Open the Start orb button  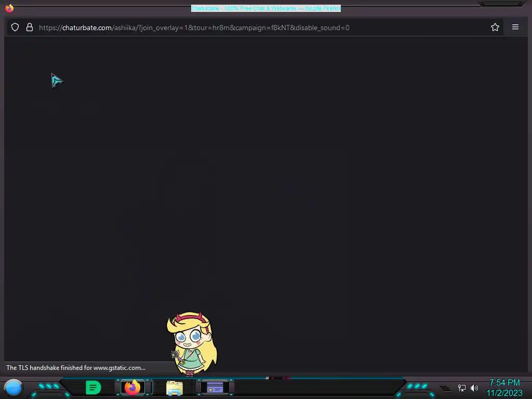pos(13,388)
